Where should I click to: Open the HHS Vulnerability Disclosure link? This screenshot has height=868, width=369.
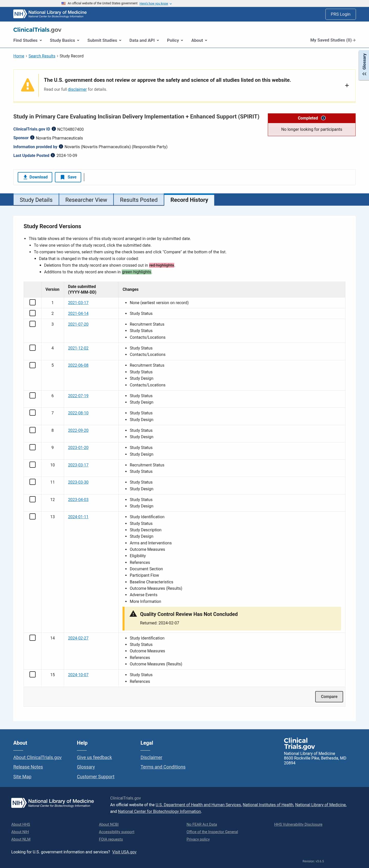click(x=298, y=824)
